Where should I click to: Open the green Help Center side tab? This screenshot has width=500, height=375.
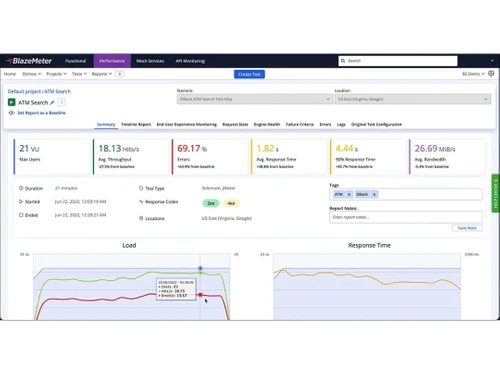tap(496, 193)
